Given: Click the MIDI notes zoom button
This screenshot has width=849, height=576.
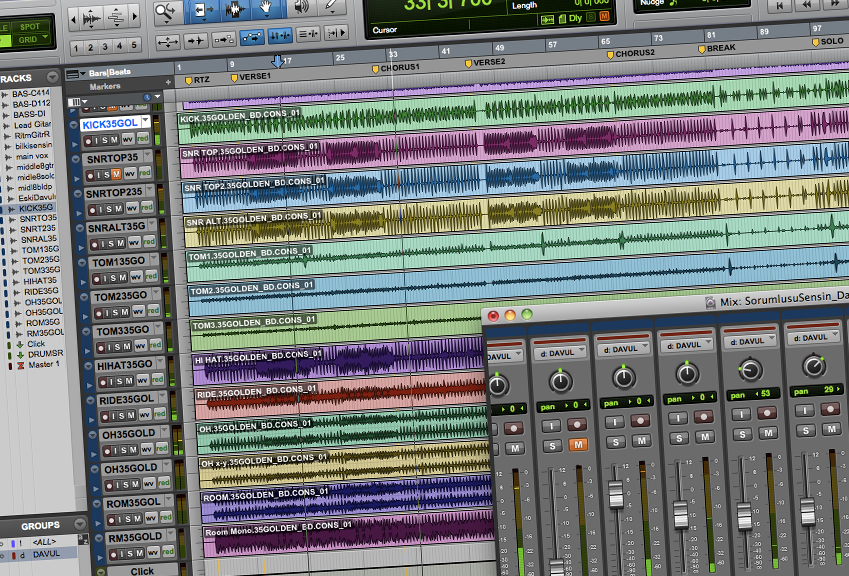Looking at the screenshot, I should click(x=115, y=18).
